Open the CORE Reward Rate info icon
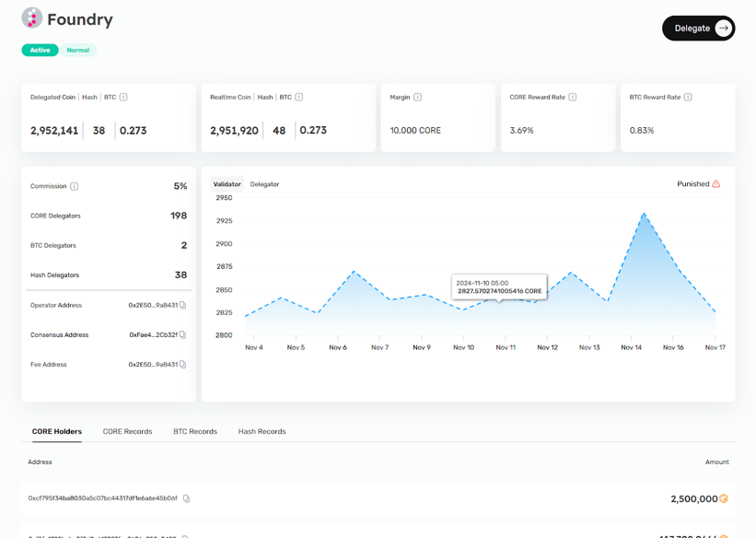Screen dimensions: 756x538 pyautogui.click(x=573, y=97)
